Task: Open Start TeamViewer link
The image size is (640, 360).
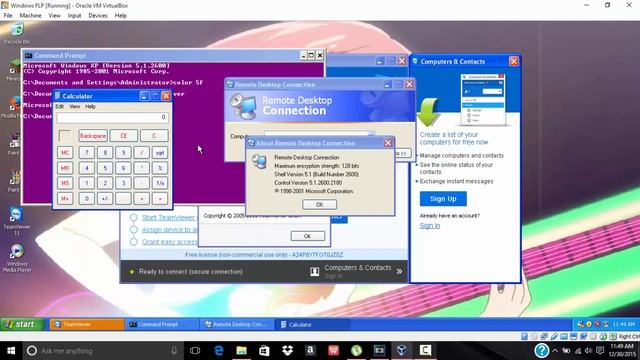Action: point(168,218)
